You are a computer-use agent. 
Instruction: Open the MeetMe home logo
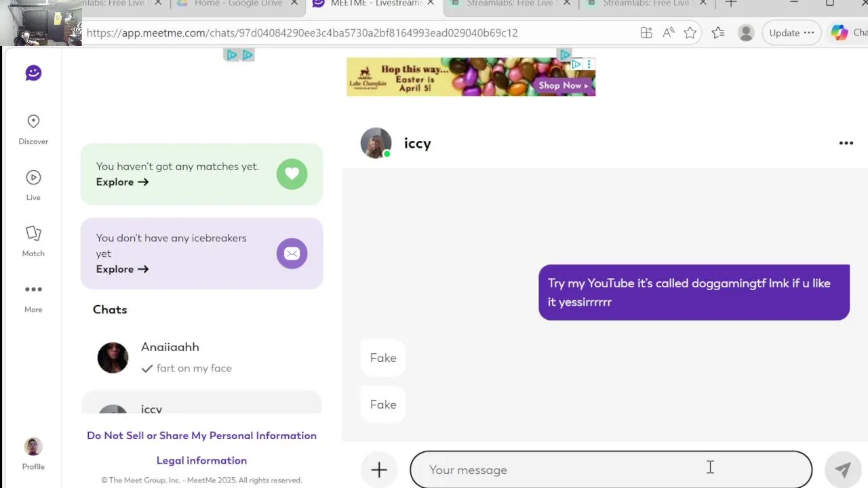click(x=33, y=73)
